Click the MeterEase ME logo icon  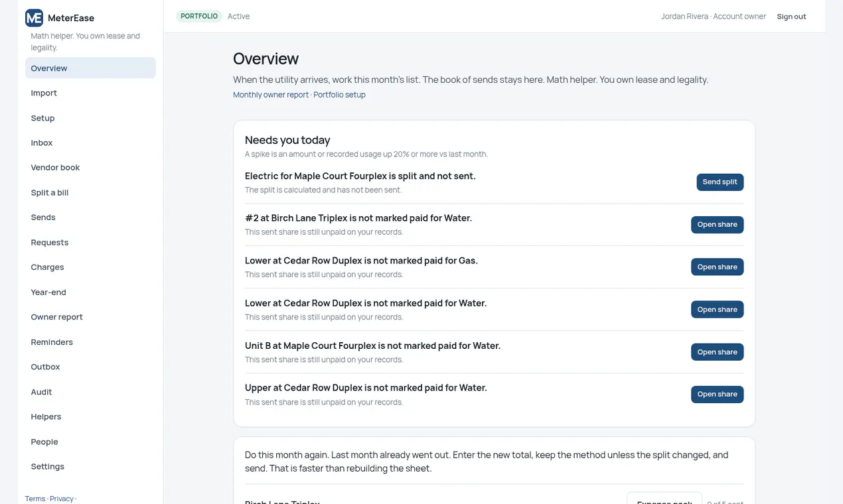tap(34, 18)
